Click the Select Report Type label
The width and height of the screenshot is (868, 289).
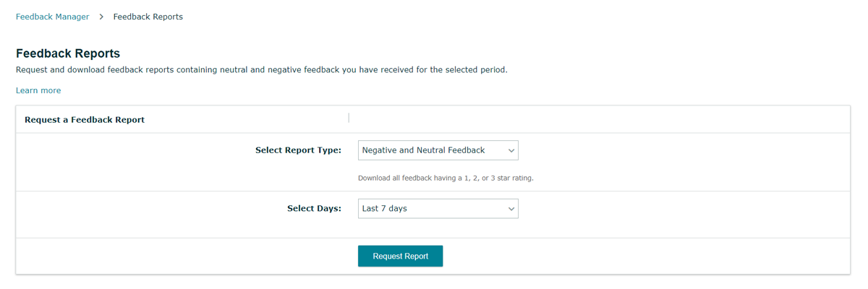[x=298, y=150]
